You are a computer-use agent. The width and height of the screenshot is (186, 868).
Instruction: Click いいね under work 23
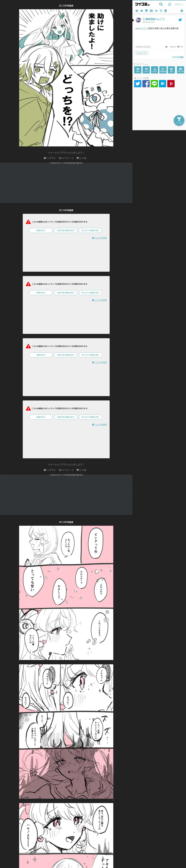(81, 470)
